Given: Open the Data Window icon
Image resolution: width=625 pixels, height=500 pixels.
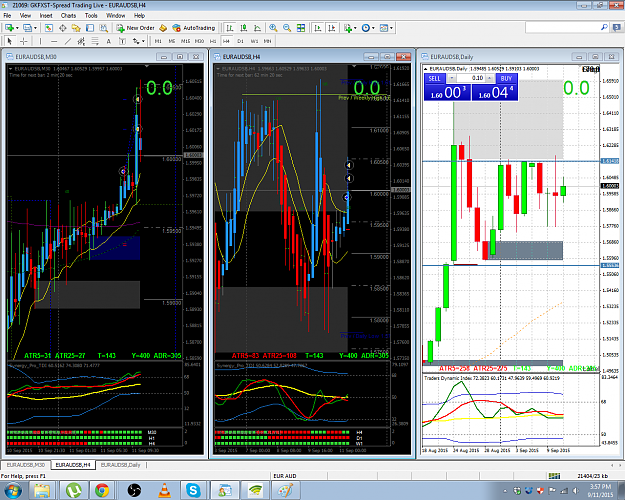Looking at the screenshot, I should pos(63,28).
